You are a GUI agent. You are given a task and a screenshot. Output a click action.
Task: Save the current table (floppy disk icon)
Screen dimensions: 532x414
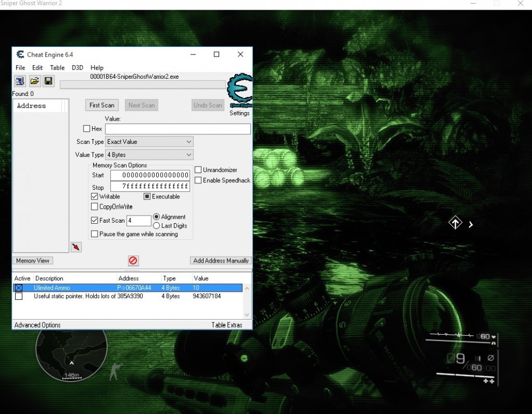click(48, 81)
